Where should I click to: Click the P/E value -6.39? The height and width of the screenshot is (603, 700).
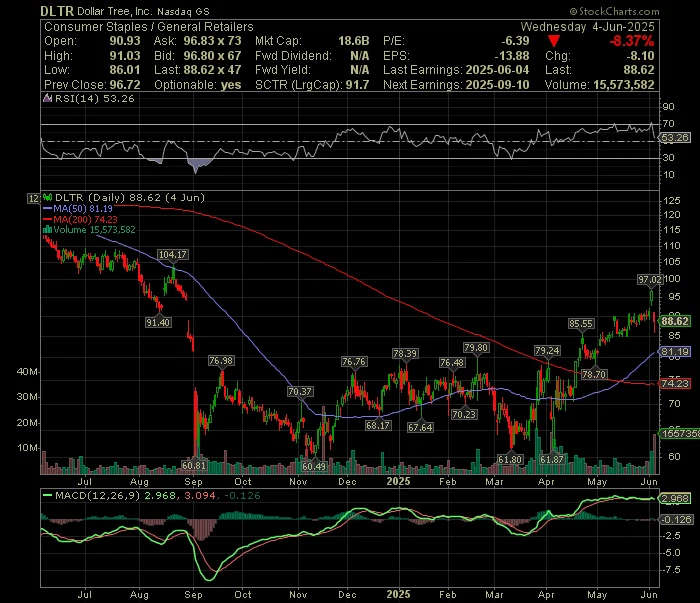point(515,41)
